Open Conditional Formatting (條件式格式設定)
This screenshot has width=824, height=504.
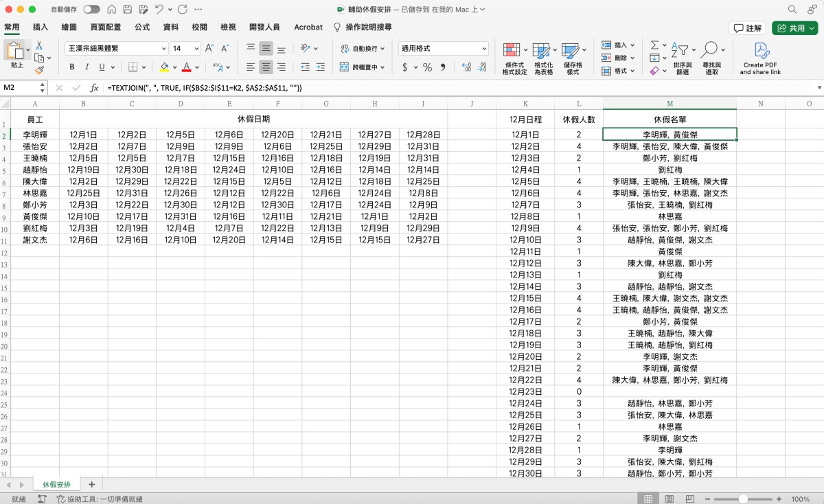[x=511, y=50]
